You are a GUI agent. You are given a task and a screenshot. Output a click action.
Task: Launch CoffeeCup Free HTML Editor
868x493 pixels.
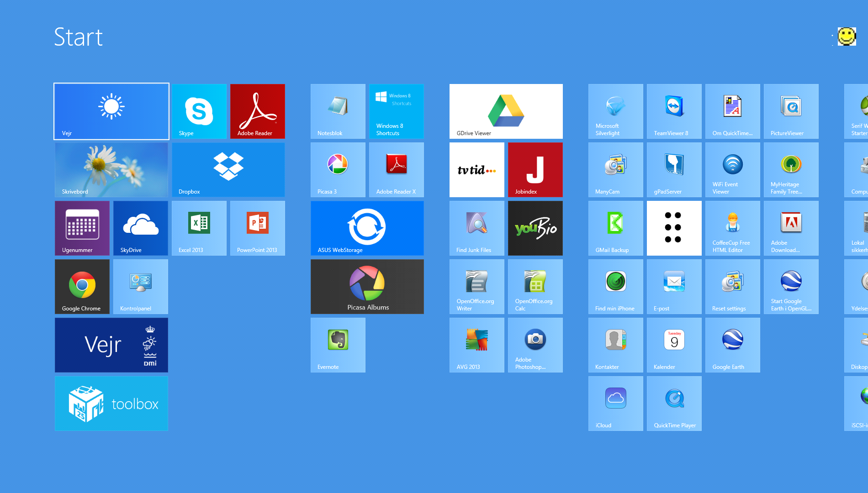(x=733, y=228)
